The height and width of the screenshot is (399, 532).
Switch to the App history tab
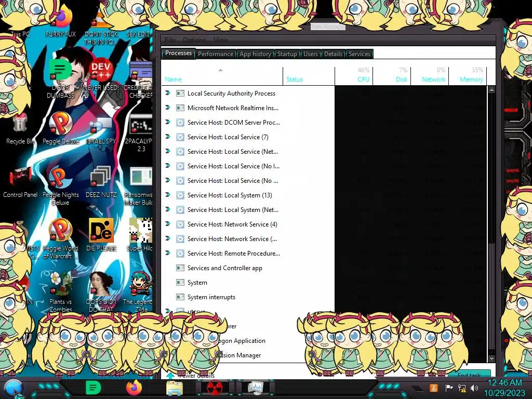coord(255,54)
